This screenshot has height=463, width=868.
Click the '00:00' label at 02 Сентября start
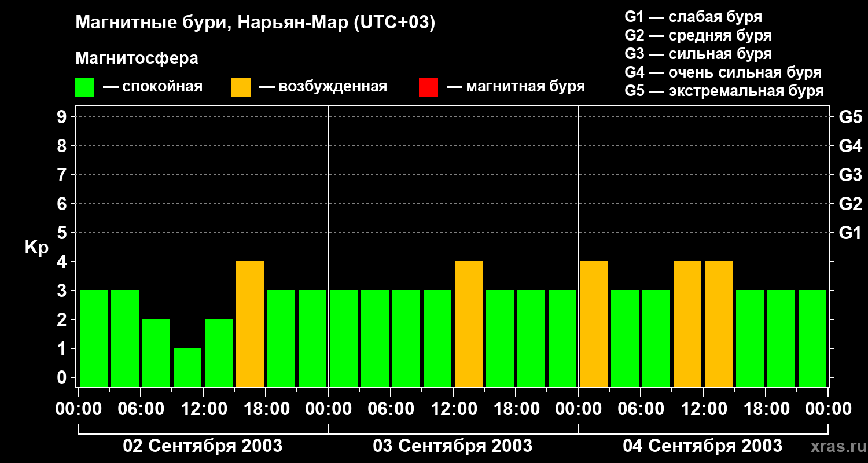coord(78,409)
